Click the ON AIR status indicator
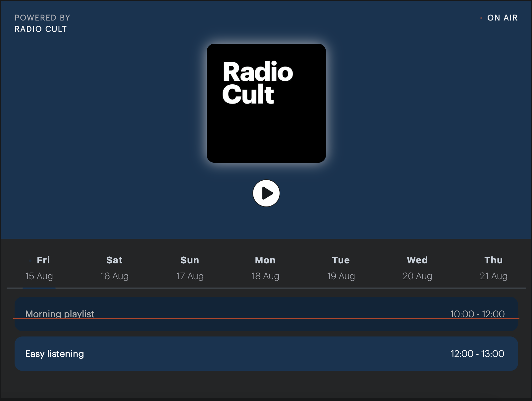 point(499,18)
